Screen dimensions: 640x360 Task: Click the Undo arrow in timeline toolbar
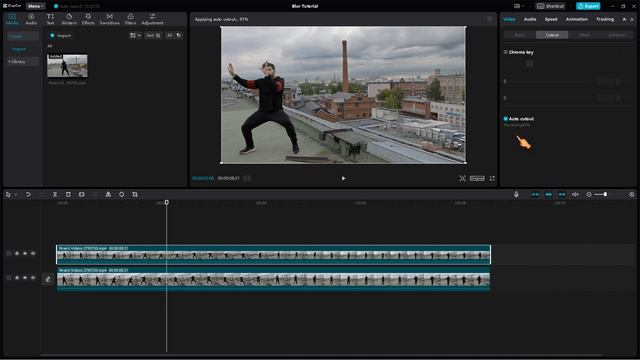(28, 195)
